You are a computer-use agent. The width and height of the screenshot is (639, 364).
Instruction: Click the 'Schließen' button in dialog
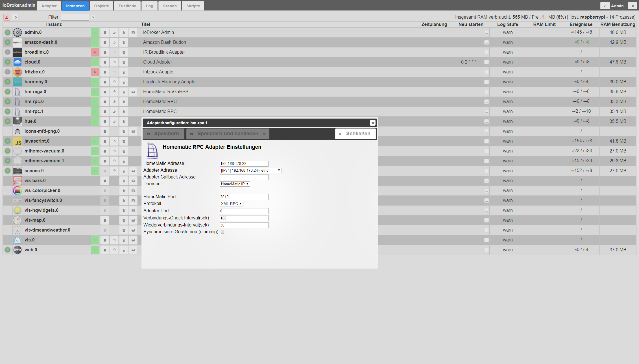point(355,134)
